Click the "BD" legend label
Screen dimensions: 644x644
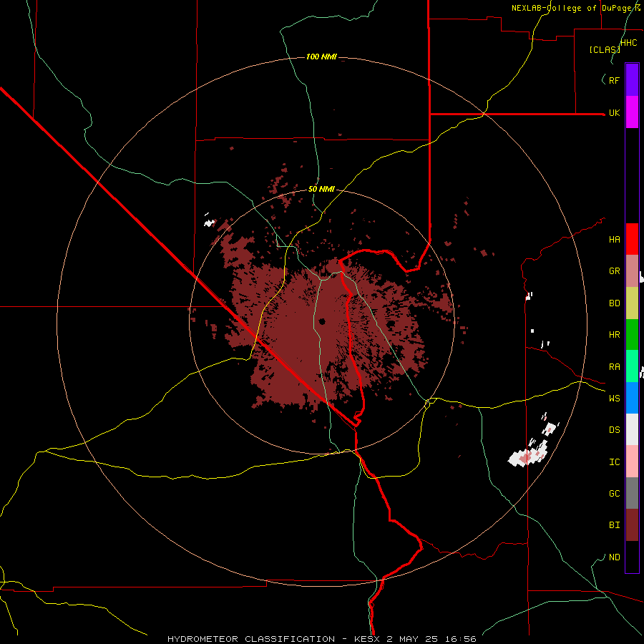pyautogui.click(x=614, y=303)
